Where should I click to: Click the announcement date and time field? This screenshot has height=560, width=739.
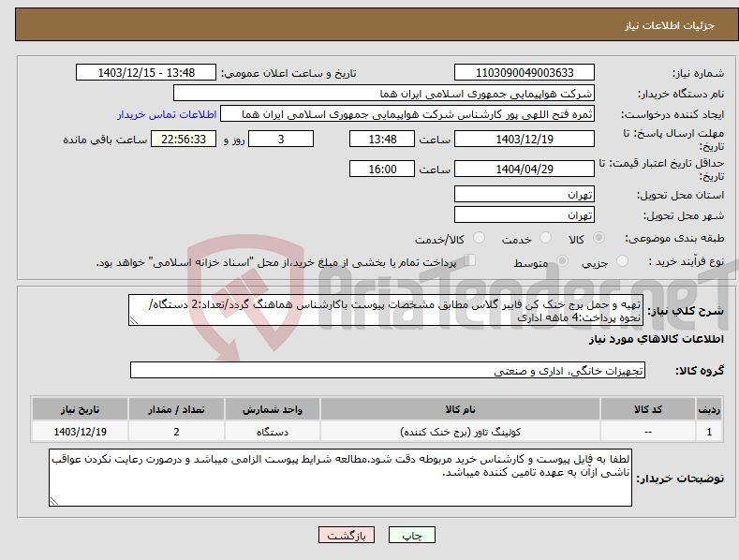point(145,73)
